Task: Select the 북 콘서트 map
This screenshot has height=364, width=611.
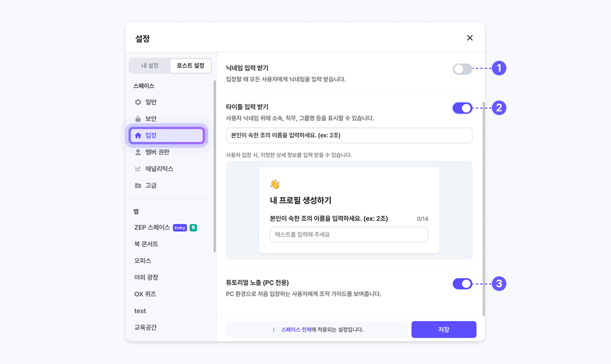Action: click(146, 244)
